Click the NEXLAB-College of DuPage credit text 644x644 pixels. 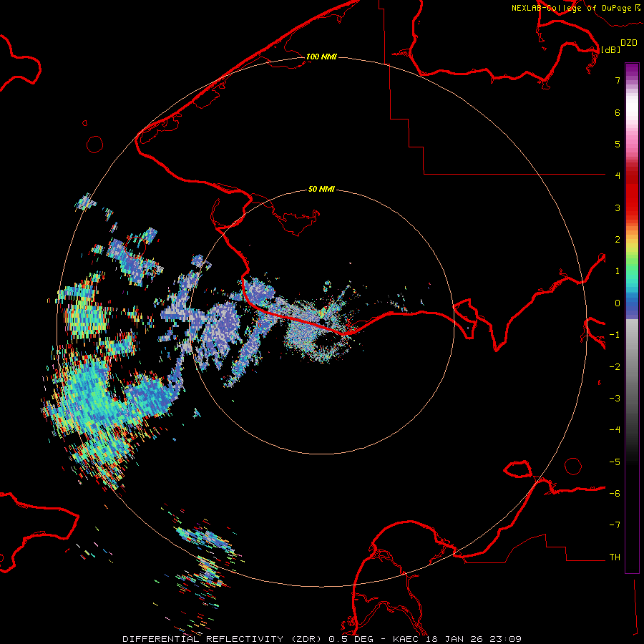[576, 8]
